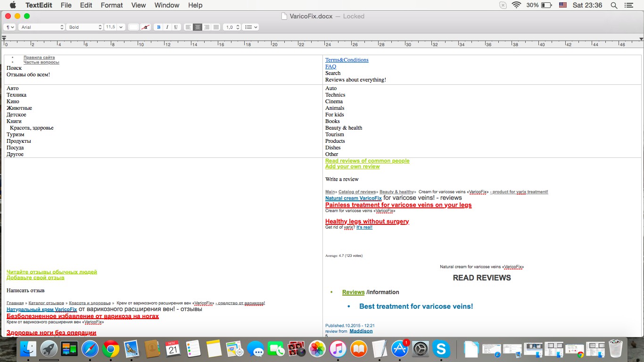The image size is (644, 362).
Task: Click the battery status icon
Action: click(x=546, y=5)
